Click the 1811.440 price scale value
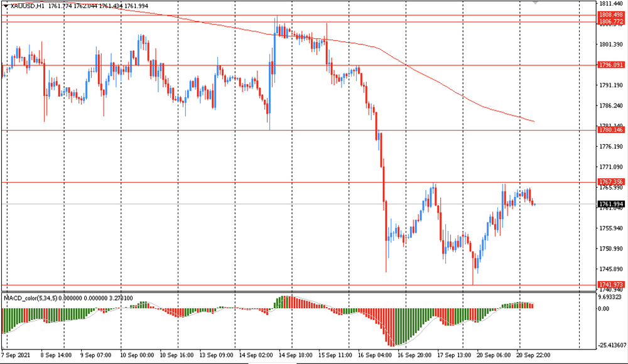 [x=611, y=4]
